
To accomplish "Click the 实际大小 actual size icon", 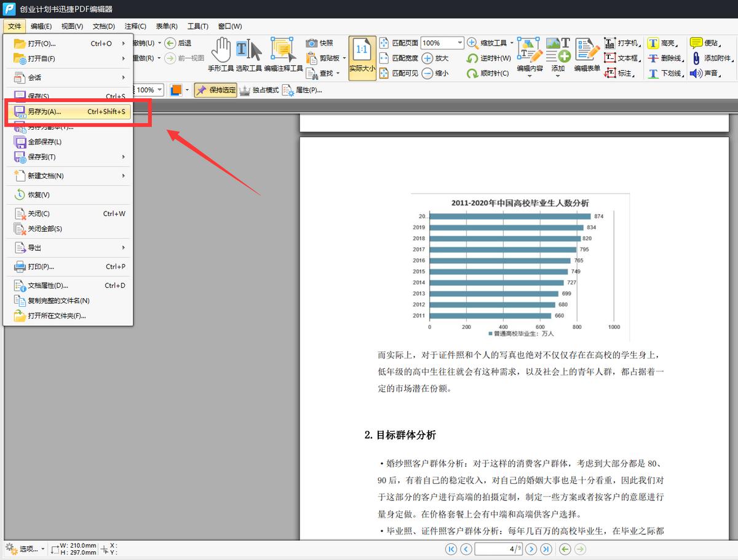I will pos(362,57).
